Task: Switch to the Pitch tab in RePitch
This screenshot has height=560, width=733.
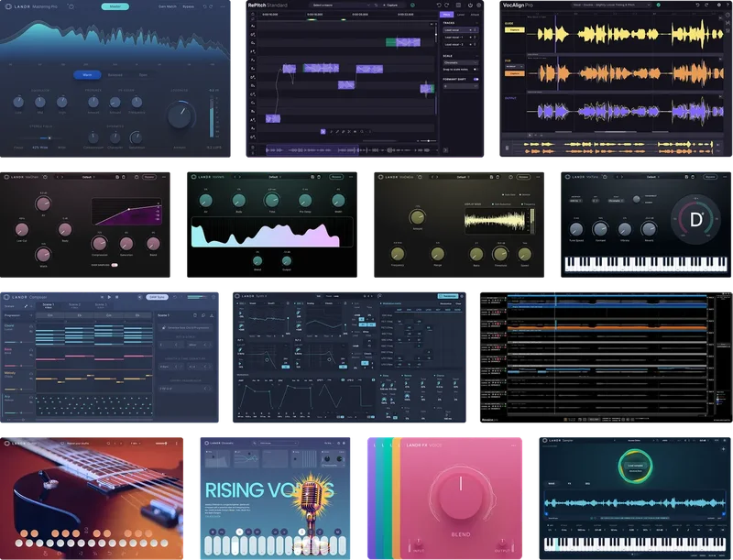Action: pyautogui.click(x=447, y=15)
